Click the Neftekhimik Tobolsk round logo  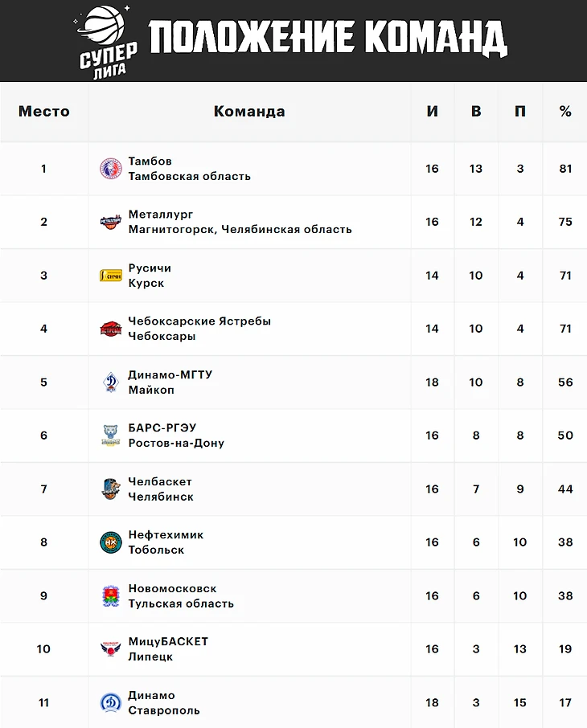(x=110, y=542)
